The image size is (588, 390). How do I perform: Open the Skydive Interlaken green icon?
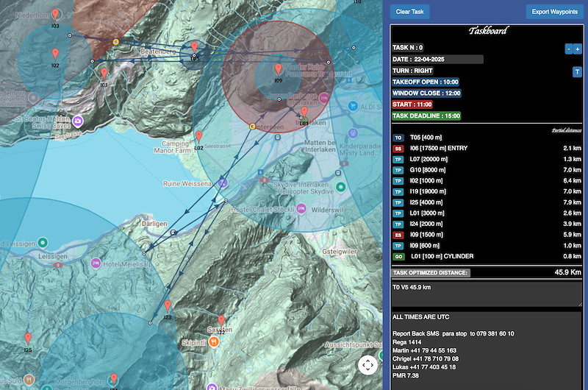click(x=340, y=187)
